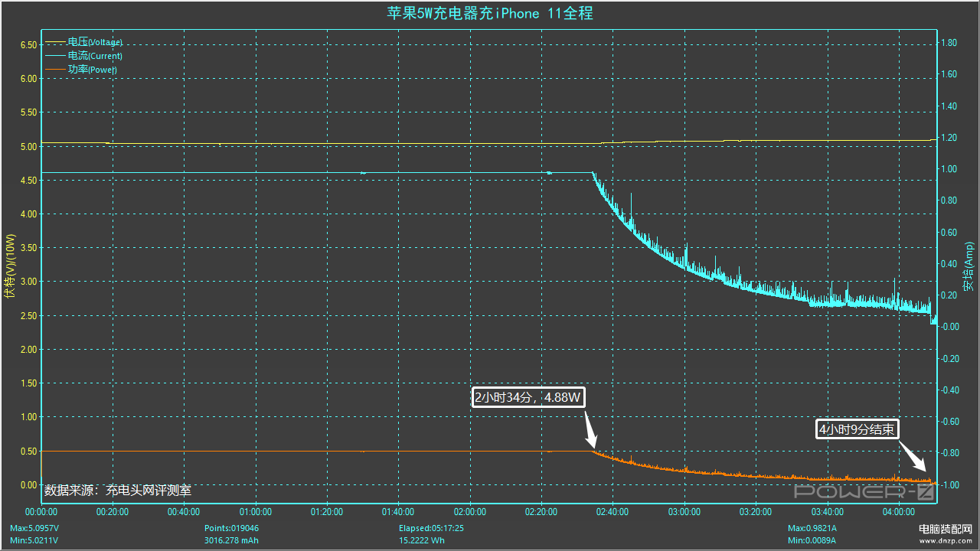
Task: Click the 00:00:00 time axis label
Action: click(x=41, y=512)
